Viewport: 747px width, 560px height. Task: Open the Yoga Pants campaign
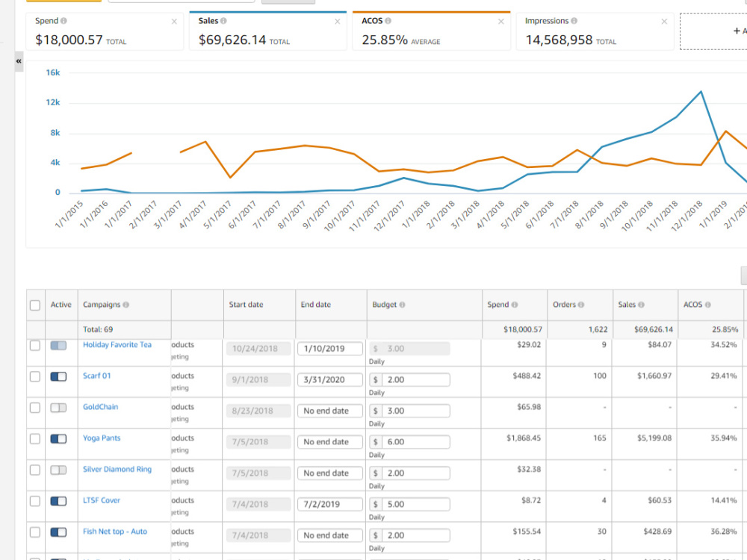coord(102,438)
